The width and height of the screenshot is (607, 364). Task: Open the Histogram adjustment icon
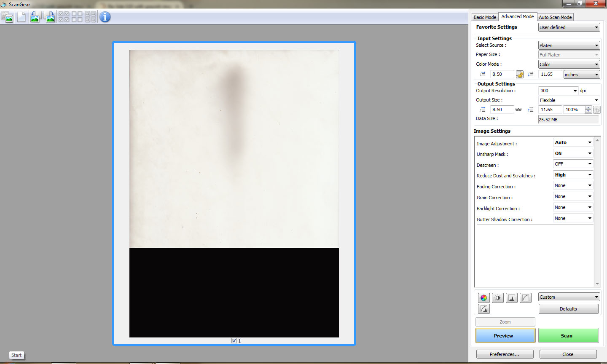(512, 298)
